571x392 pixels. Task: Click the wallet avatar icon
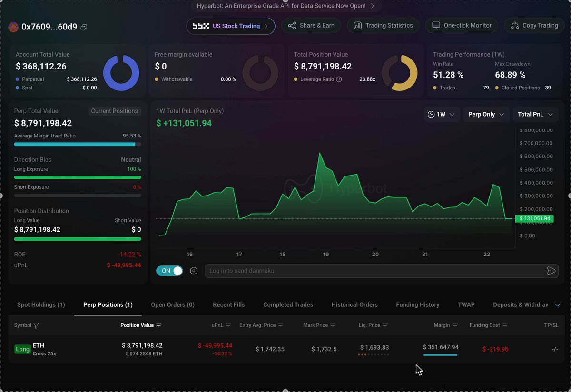pyautogui.click(x=13, y=27)
